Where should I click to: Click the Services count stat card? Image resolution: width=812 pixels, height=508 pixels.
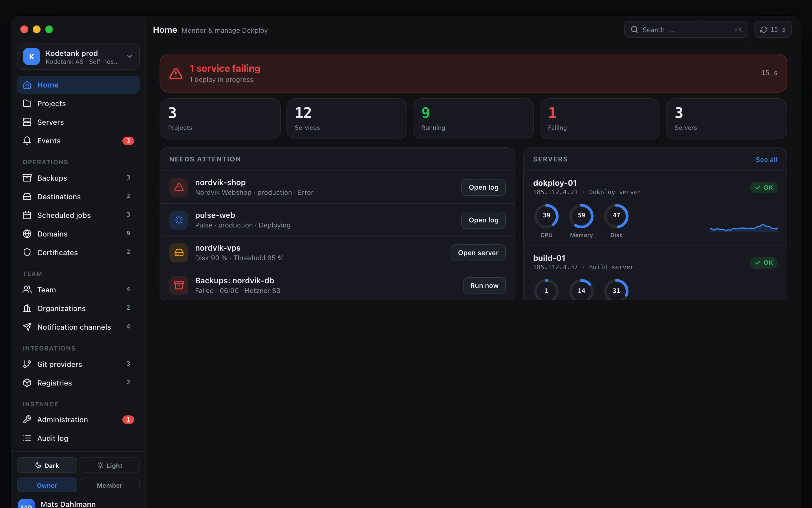point(347,119)
